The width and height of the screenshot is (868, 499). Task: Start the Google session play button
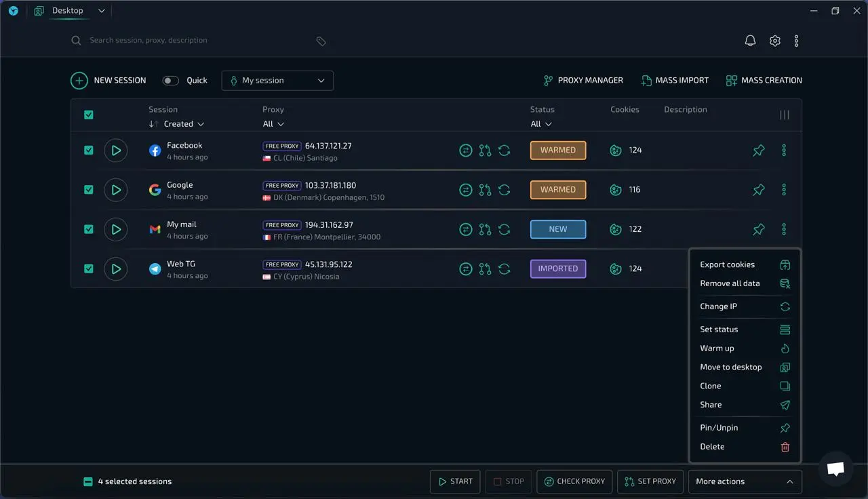[116, 190]
